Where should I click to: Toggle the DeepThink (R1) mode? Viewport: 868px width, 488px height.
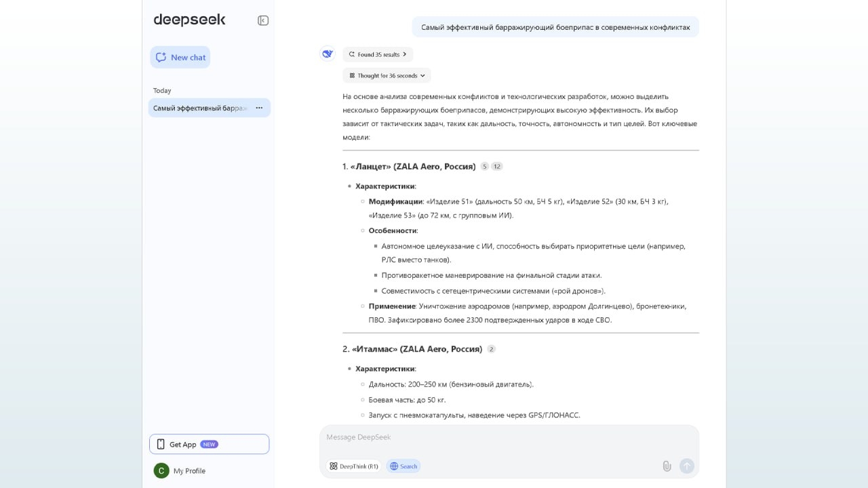pos(354,466)
